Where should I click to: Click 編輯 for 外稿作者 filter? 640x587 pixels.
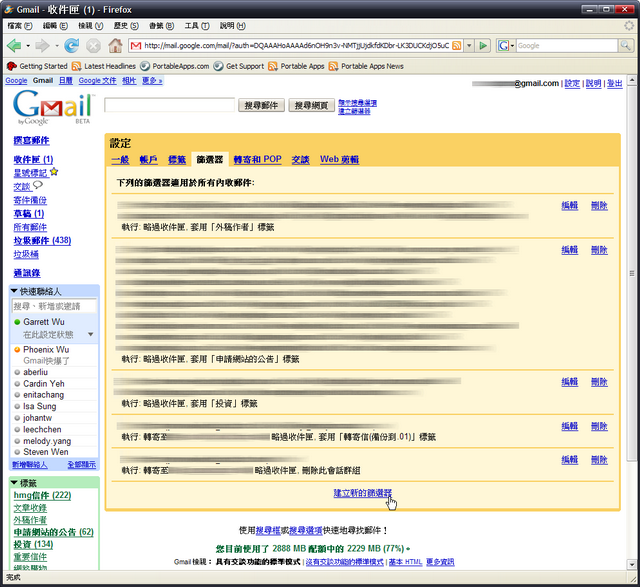[x=569, y=205]
